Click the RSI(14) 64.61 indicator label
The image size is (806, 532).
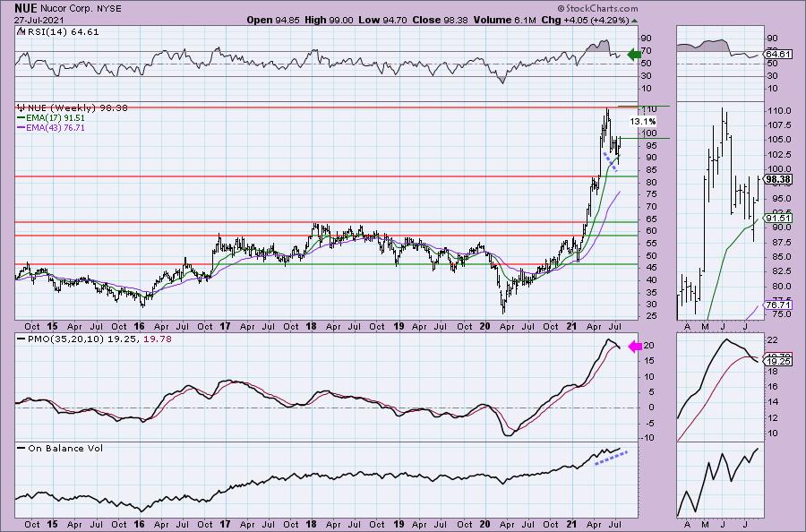coord(57,32)
